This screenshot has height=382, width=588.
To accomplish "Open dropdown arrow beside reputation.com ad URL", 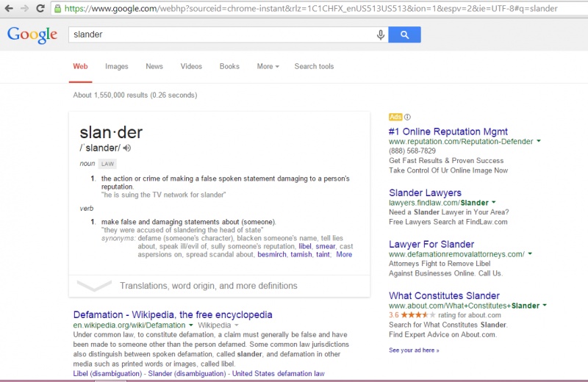I will pyautogui.click(x=539, y=141).
